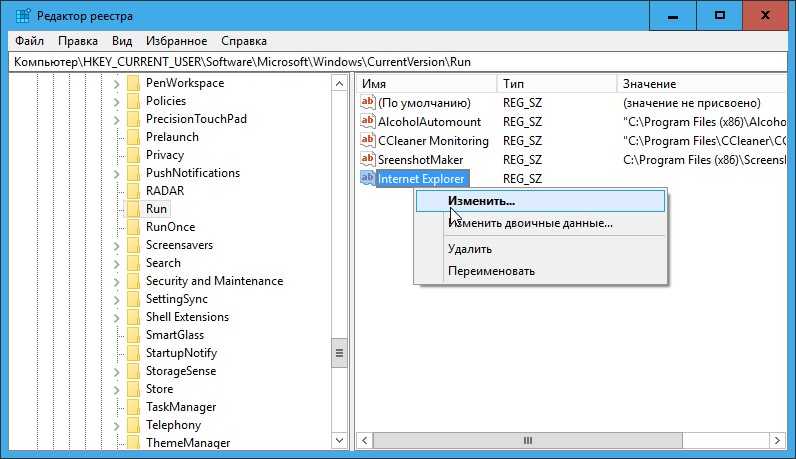Click the string icon next to Internet Explorer
796x459 pixels.
coord(368,178)
